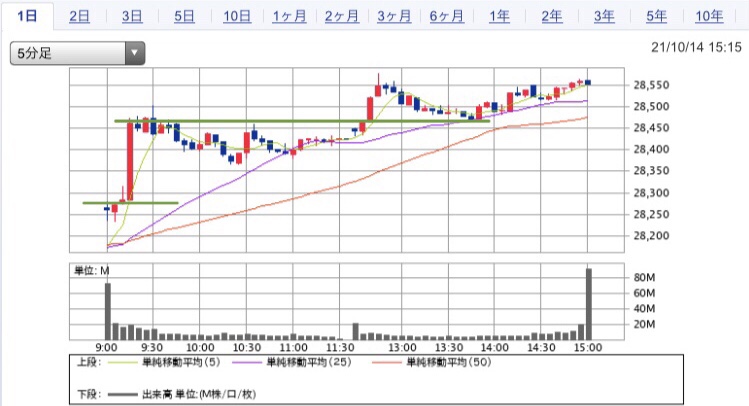Click the tall volume bar at 15:00
Viewport: 749px width, 406px height.
click(x=589, y=305)
